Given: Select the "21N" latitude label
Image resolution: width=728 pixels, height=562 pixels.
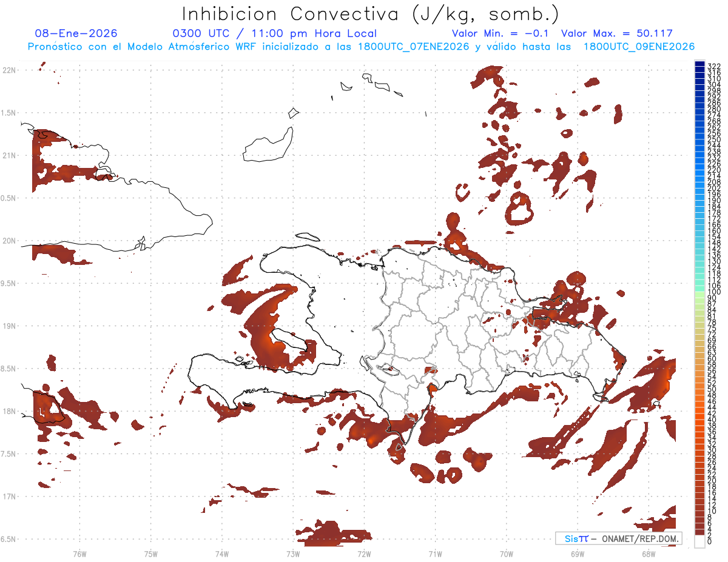Looking at the screenshot, I should coord(9,155).
